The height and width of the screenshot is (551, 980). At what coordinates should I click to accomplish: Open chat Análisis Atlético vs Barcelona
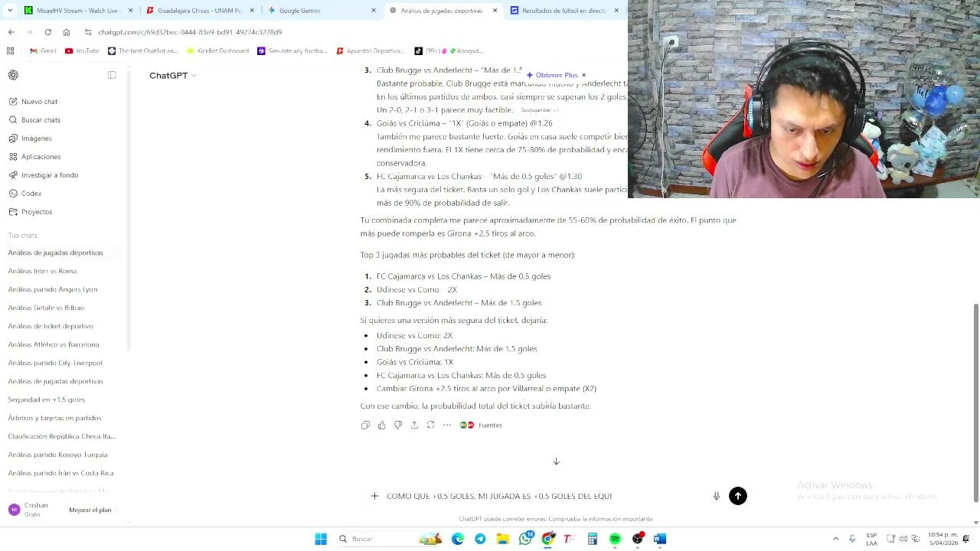click(x=54, y=344)
